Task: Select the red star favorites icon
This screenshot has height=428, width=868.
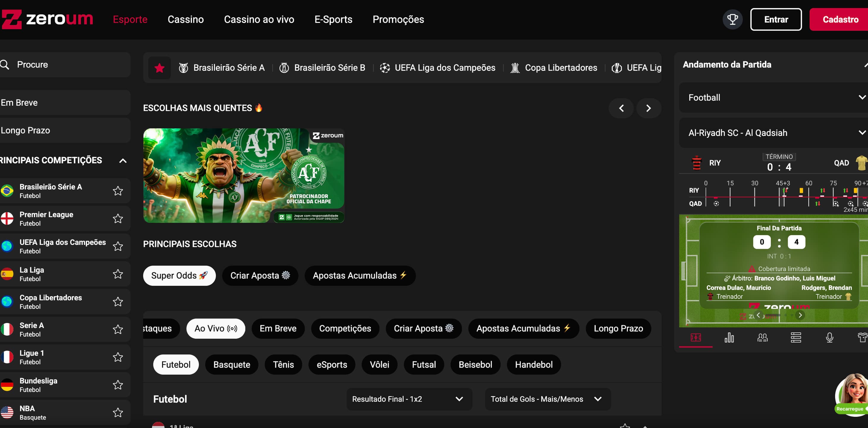Action: pos(159,68)
